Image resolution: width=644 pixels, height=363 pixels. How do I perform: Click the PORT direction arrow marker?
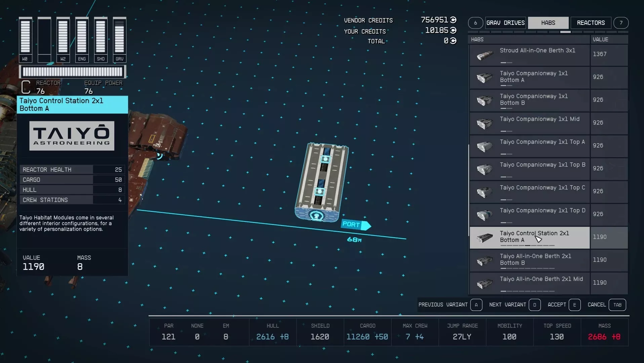pos(356,225)
